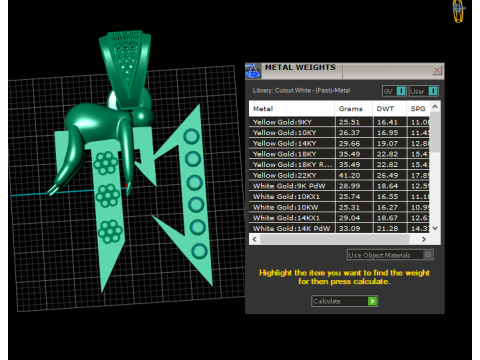Toggle the User library switch
Screen dimensions: 480x360
point(423,91)
